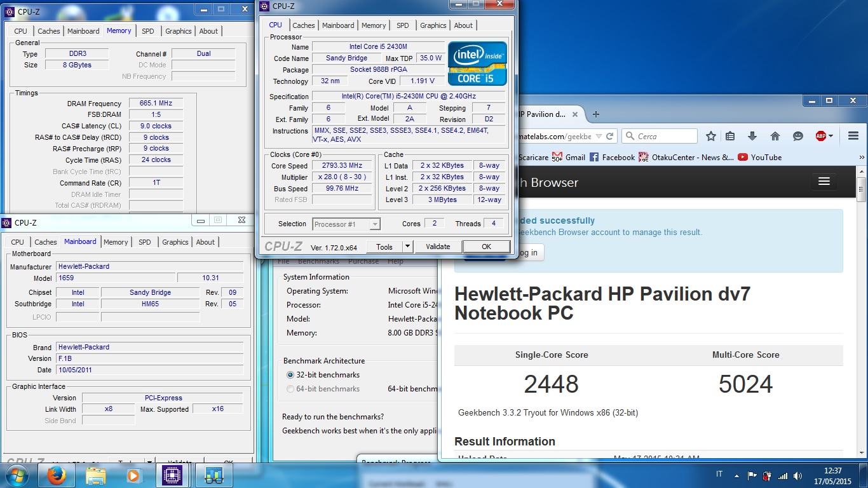This screenshot has width=868, height=488.
Task: Click the BIOS Version value F.1B
Action: click(x=150, y=358)
